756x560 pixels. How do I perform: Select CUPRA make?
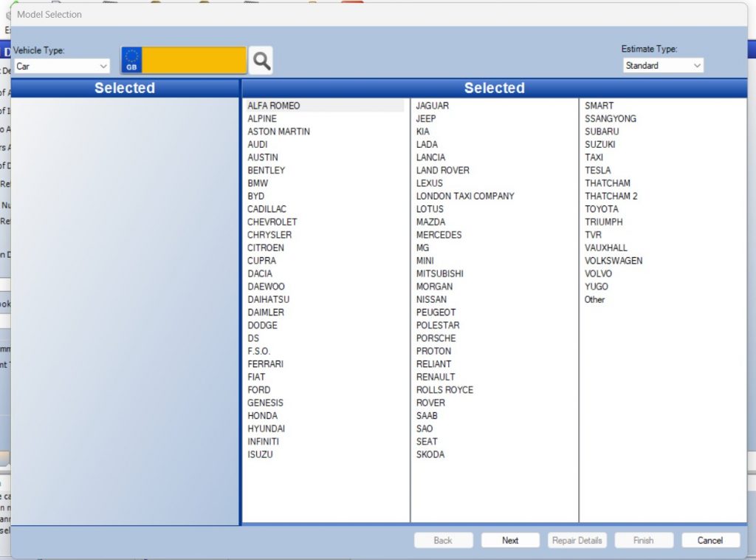tap(262, 261)
